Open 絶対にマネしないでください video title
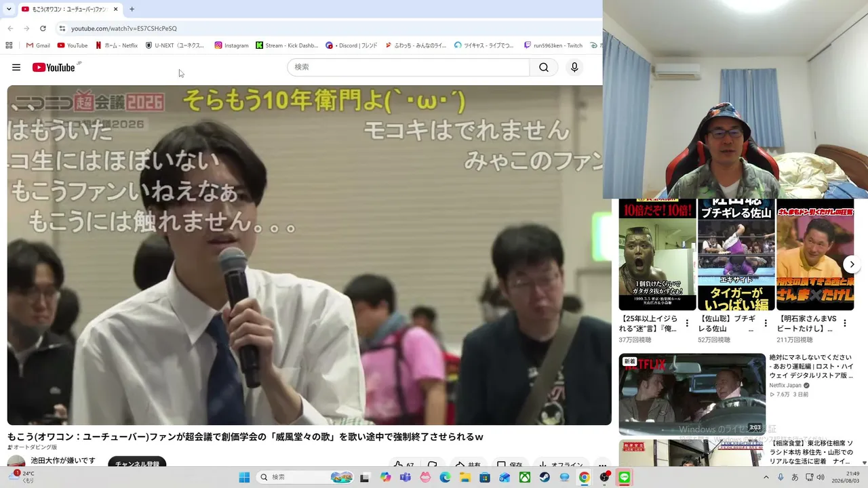This screenshot has height=488, width=868. (x=812, y=366)
